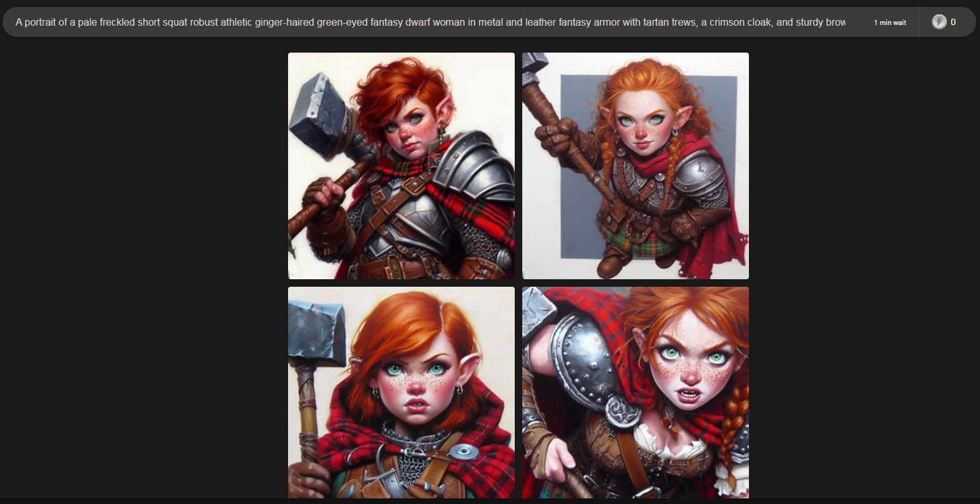Viewport: 980px width, 504px height.
Task: Select the bottom-left close-up portrait image
Action: pyautogui.click(x=401, y=392)
